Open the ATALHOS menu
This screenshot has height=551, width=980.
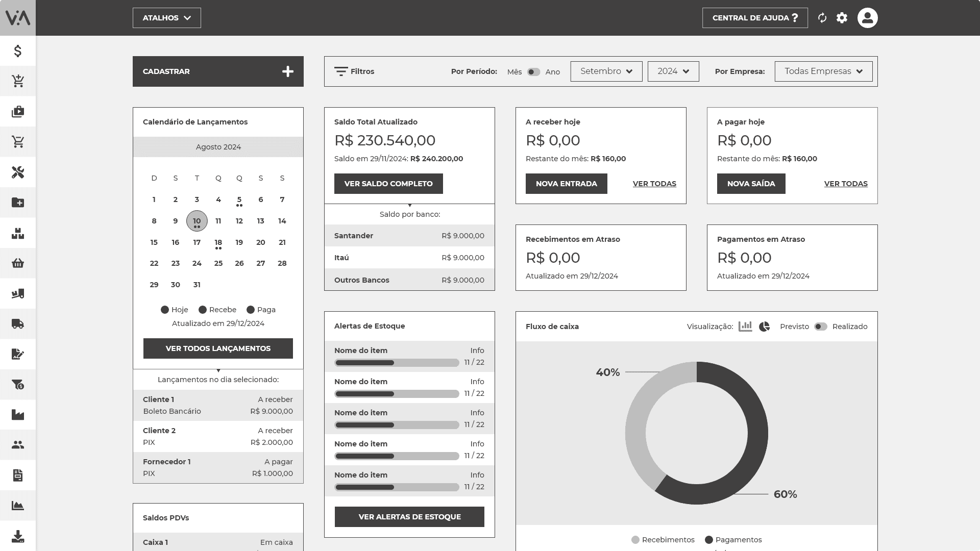pyautogui.click(x=166, y=17)
